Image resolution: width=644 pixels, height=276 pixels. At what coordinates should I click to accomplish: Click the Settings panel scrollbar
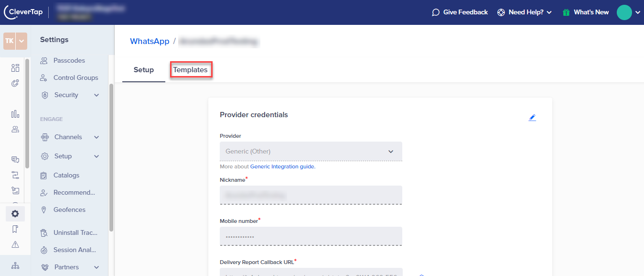click(111, 158)
